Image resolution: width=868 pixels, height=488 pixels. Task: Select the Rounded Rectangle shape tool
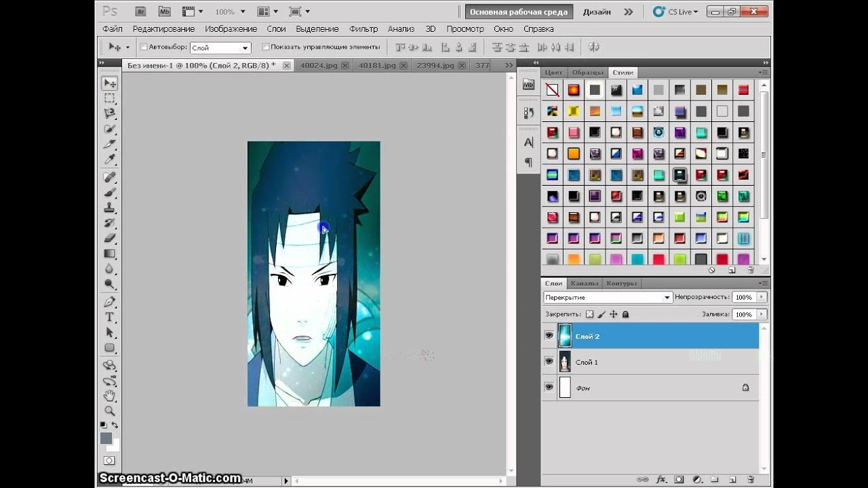click(109, 348)
